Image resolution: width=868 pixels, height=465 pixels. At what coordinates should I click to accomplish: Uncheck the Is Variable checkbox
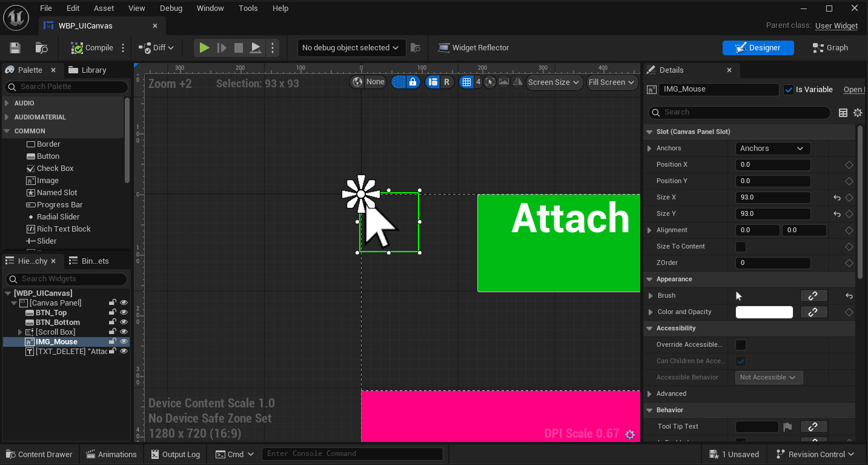[789, 89]
